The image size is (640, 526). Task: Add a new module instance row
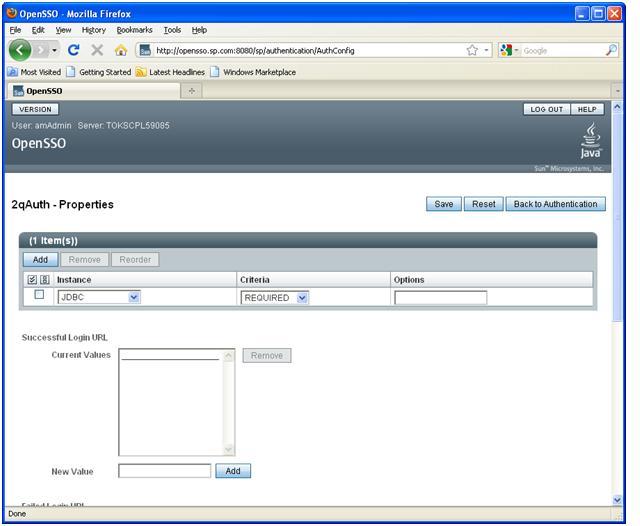click(x=40, y=260)
